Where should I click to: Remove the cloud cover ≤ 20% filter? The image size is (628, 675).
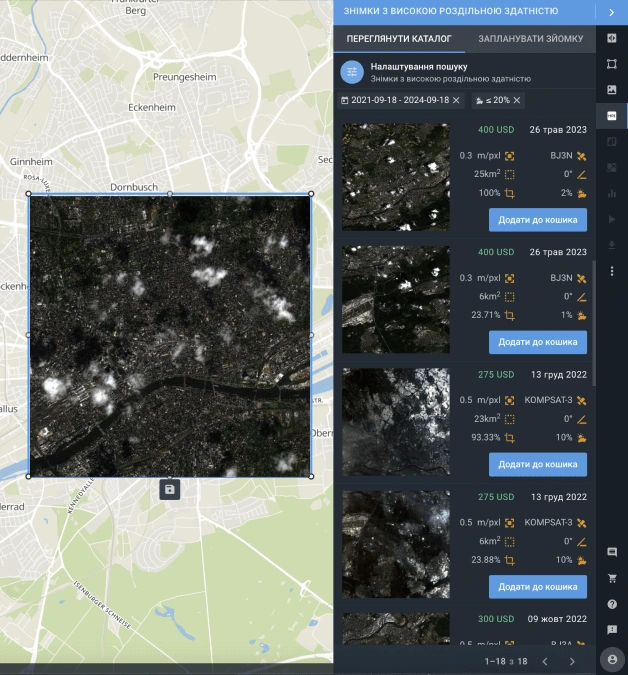(x=517, y=100)
